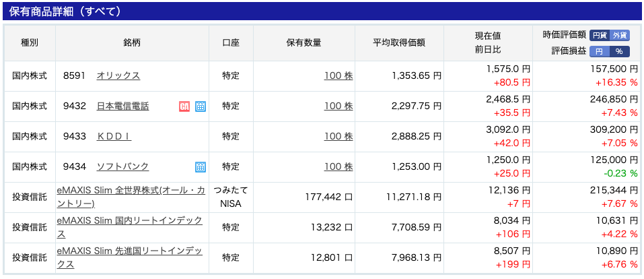Show profit/loss in %
This screenshot has height=279, width=644.
point(619,51)
